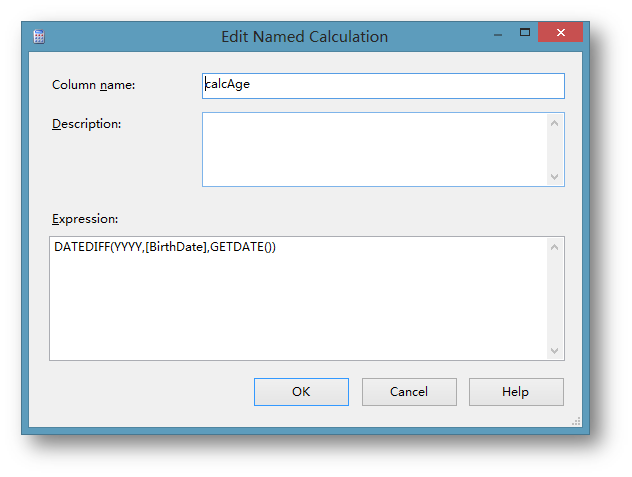Click Description scrollbar up arrow
This screenshot has height=477, width=632.
[555, 123]
